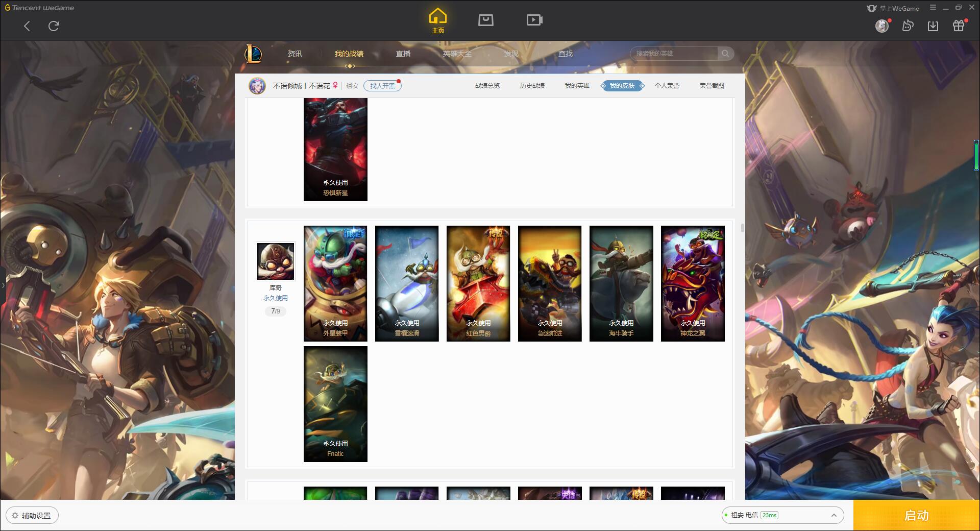Open 个人荣誉 sub-tab
Screen dimensions: 980x531
pyautogui.click(x=667, y=86)
